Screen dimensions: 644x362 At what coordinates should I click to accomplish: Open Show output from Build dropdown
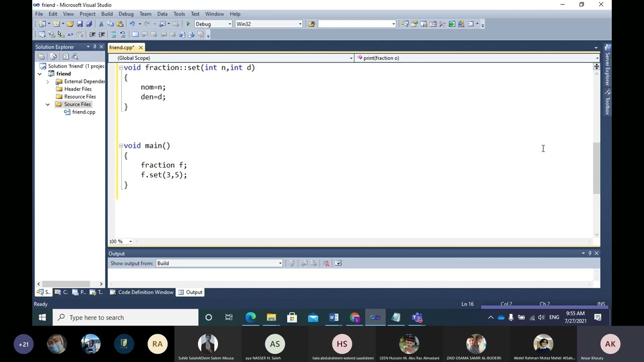pos(280,263)
